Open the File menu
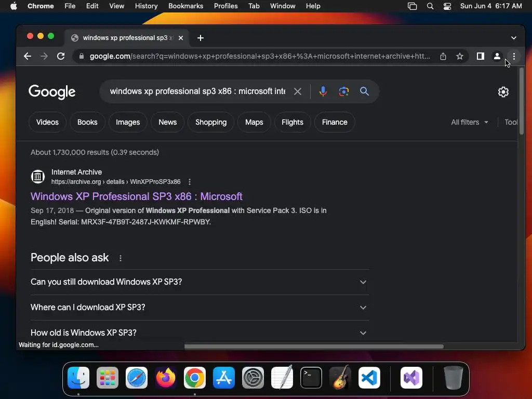 coord(70,6)
